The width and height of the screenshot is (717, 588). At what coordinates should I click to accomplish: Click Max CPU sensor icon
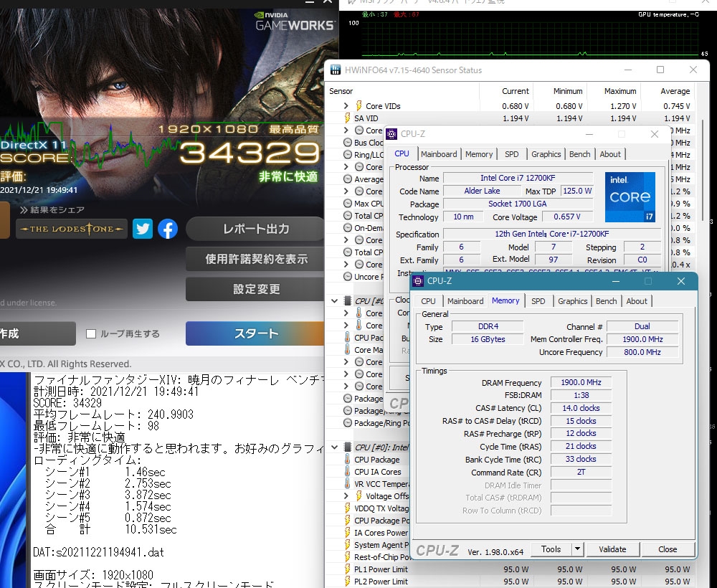348,203
